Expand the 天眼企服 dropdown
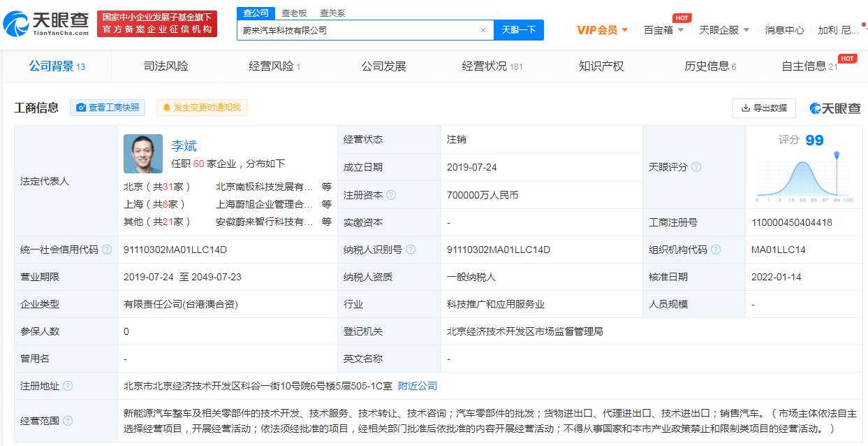Viewport: 868px width, 446px height. click(724, 30)
